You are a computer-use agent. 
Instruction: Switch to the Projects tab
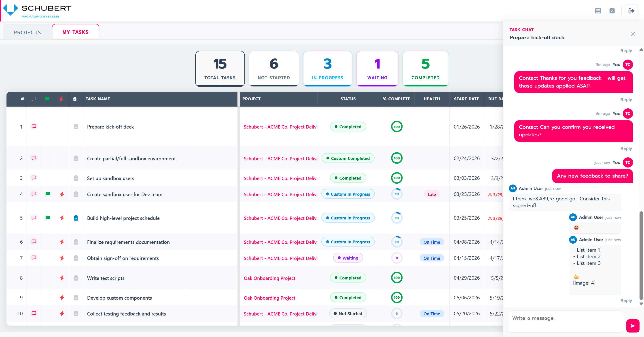pyautogui.click(x=27, y=32)
